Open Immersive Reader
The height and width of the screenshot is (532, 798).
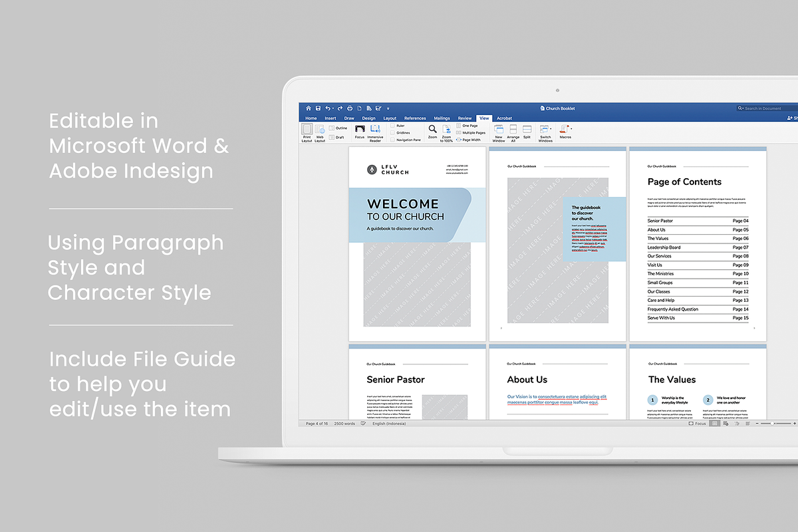tap(374, 130)
